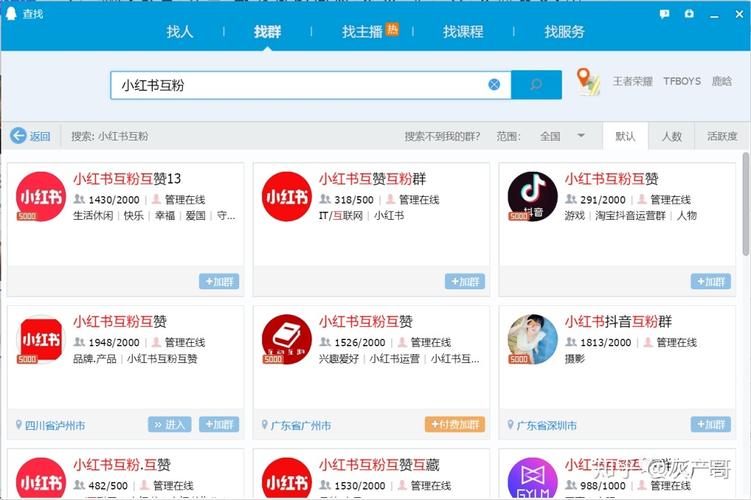Click location 广东省深圳市

coord(546,425)
